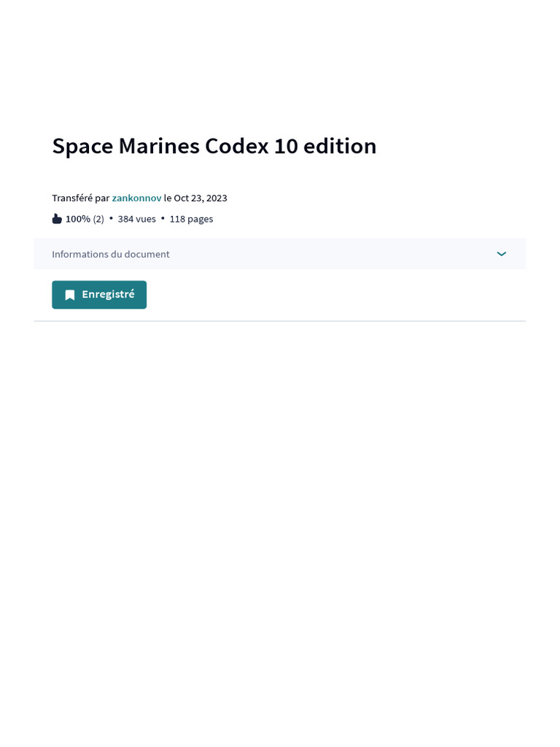Click the bookmark icon in the Enregistré button
The height and width of the screenshot is (747, 560).
point(70,295)
